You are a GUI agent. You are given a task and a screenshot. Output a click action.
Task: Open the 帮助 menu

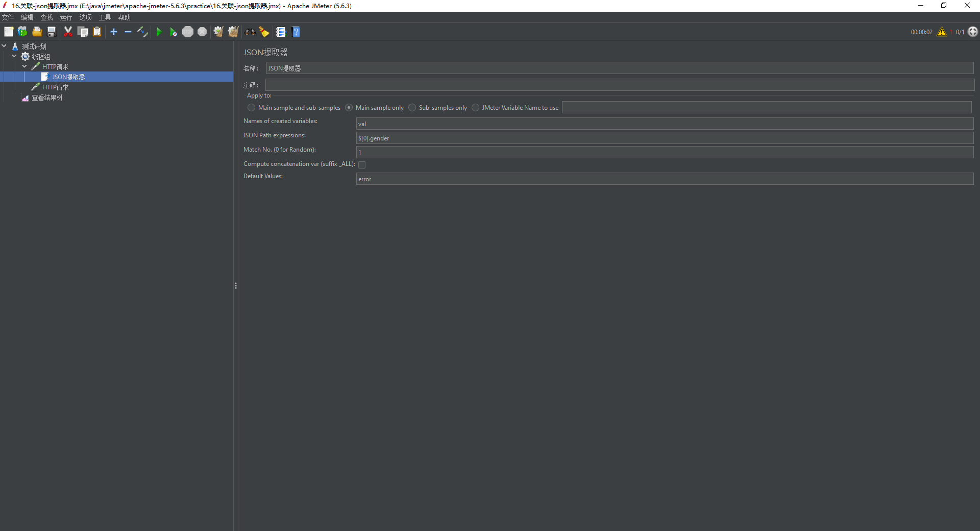pyautogui.click(x=124, y=17)
